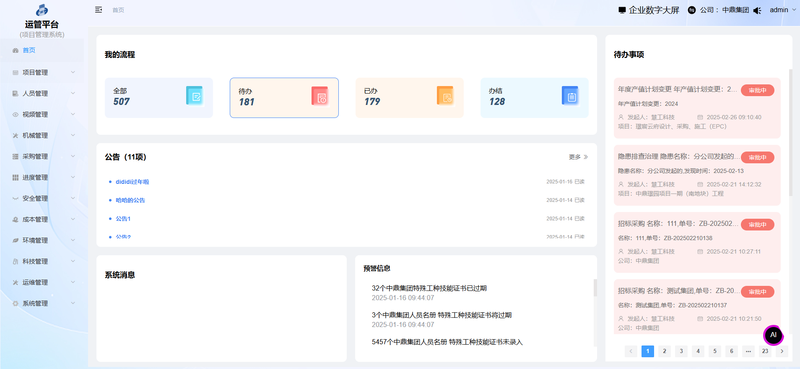Expand the 运维管理 menu chevron
800x369 pixels.
[73, 282]
